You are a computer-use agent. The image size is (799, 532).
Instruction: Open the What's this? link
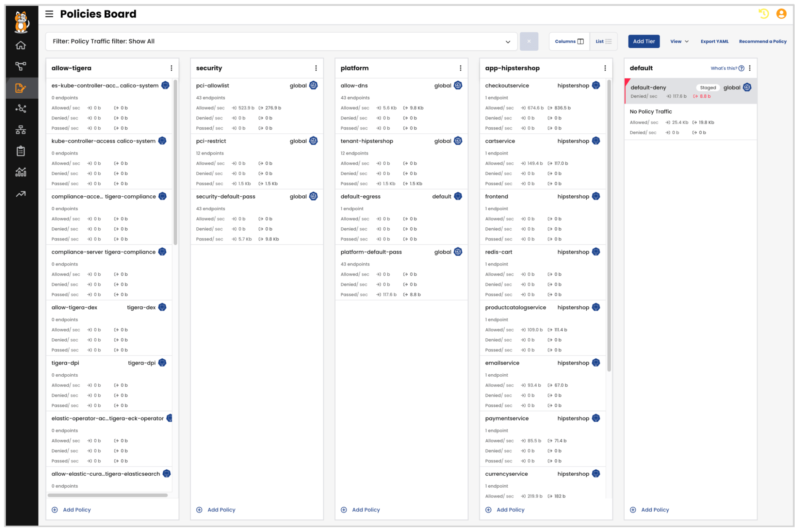coord(724,68)
